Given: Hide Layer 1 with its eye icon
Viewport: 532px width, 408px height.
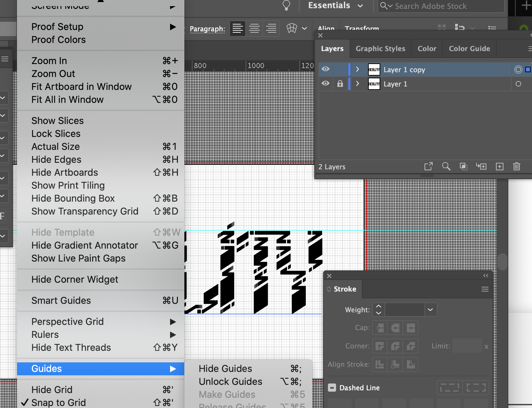Looking at the screenshot, I should click(x=325, y=84).
